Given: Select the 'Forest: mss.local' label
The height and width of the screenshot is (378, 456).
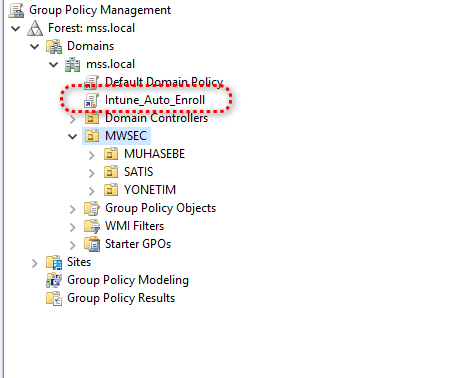Looking at the screenshot, I should pos(91,28).
